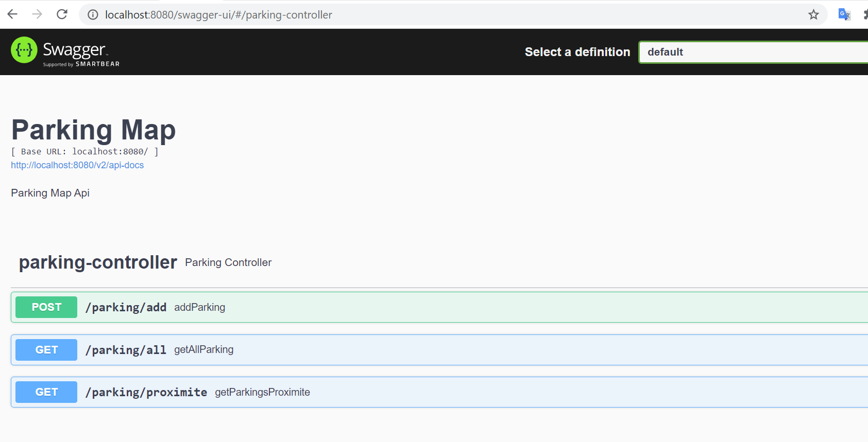Click the POST method badge

click(46, 307)
